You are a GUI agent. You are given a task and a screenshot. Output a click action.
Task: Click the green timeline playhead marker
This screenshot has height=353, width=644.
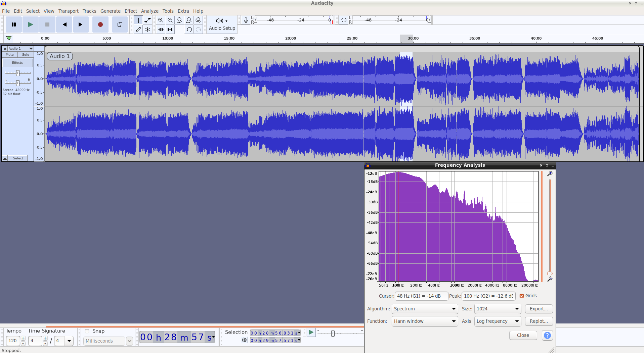[9, 39]
